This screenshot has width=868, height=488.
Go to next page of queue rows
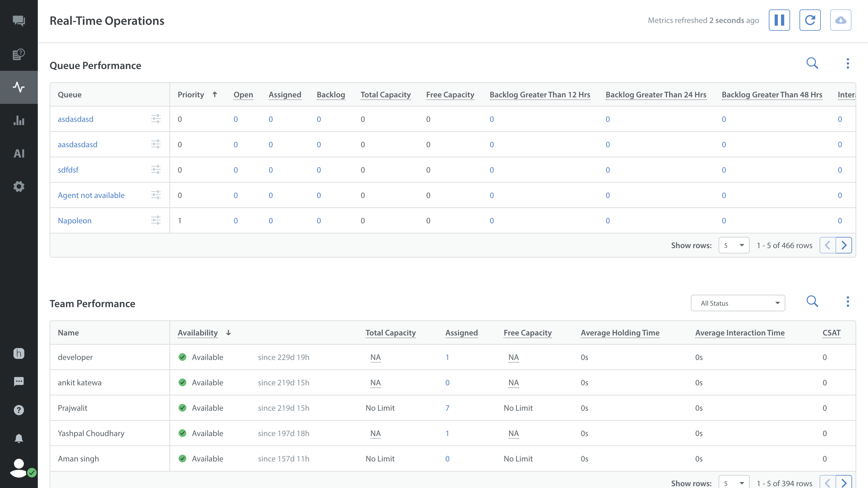click(844, 245)
